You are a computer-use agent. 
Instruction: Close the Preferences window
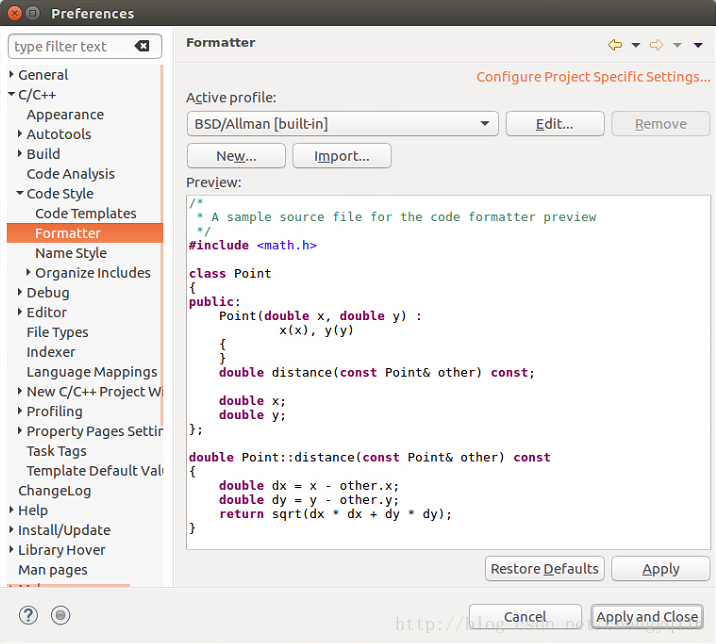coord(15,13)
